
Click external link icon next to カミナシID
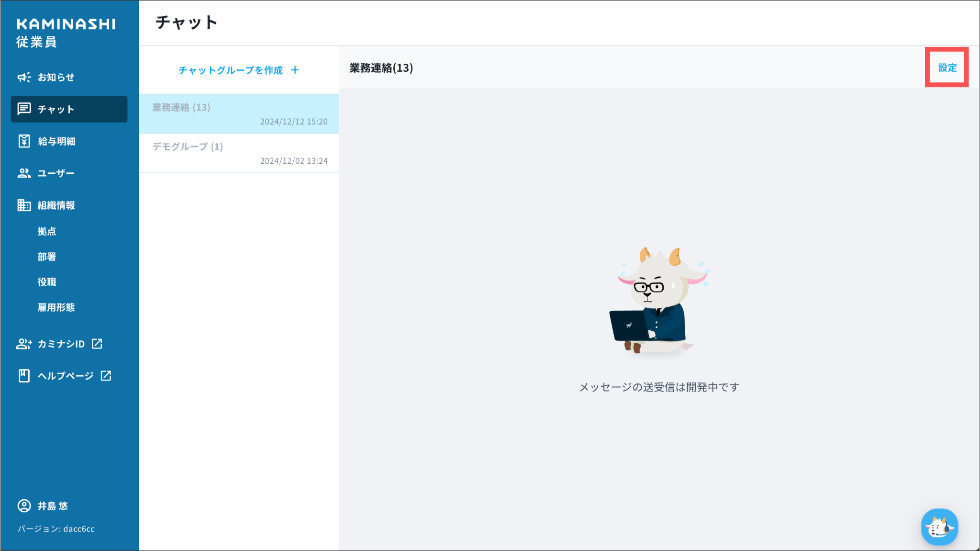(97, 344)
